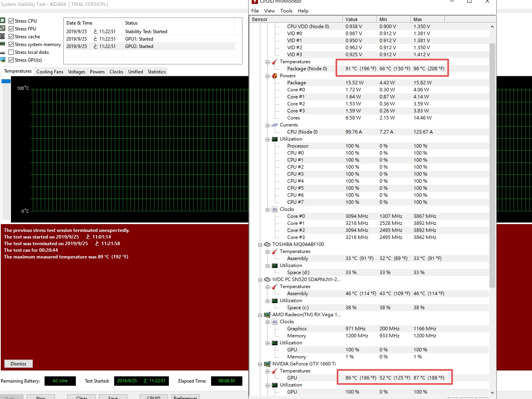Click the Clear button in AIDA64
The image size is (532, 399).
pos(82,397)
